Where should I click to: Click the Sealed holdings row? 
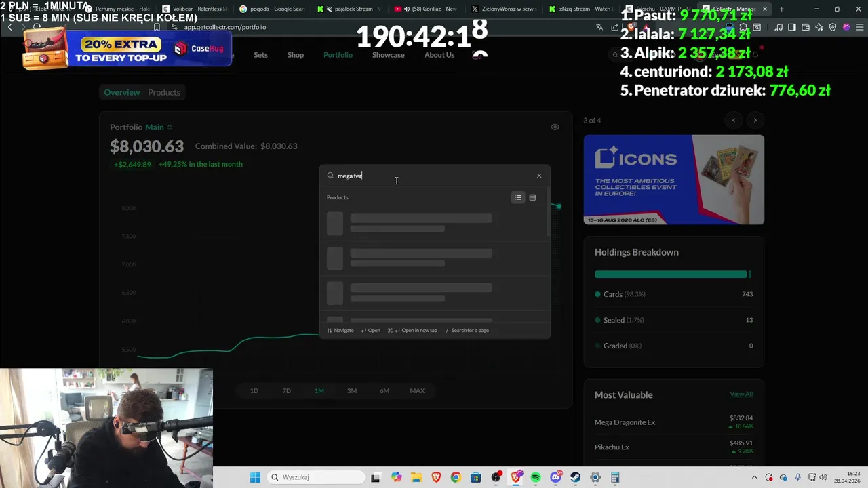click(x=673, y=320)
